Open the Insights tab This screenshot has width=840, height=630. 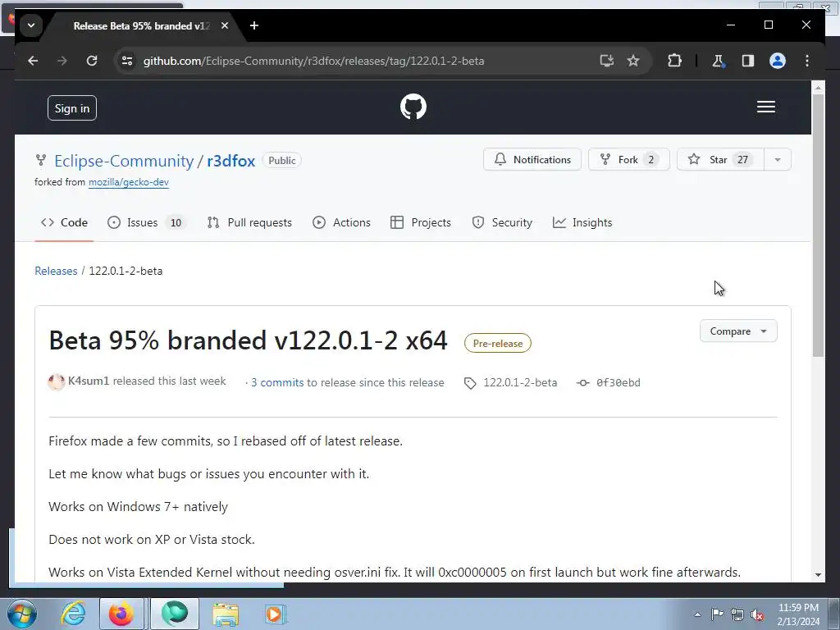coord(582,222)
